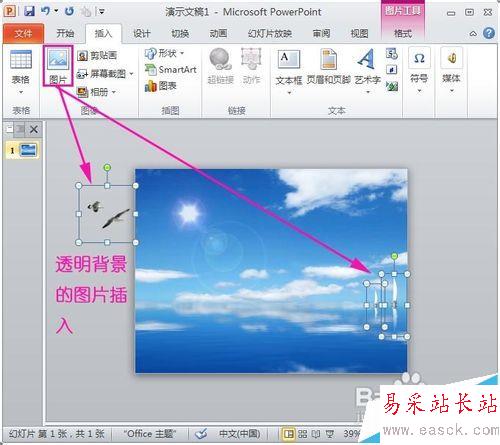The height and width of the screenshot is (445, 500).
Task: Click the 媒体 (Media) speaker icon
Action: coord(451,59)
